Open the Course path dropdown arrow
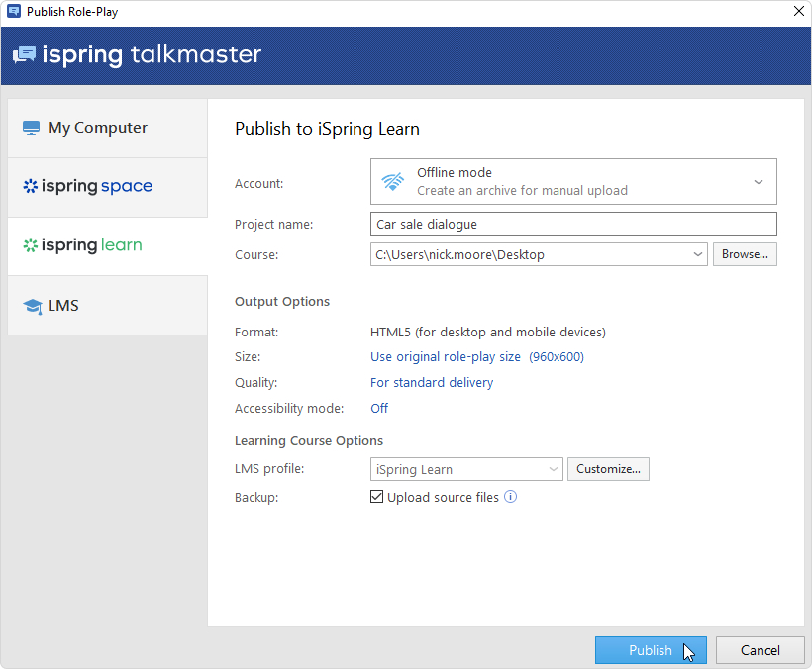812x669 pixels. [x=697, y=255]
